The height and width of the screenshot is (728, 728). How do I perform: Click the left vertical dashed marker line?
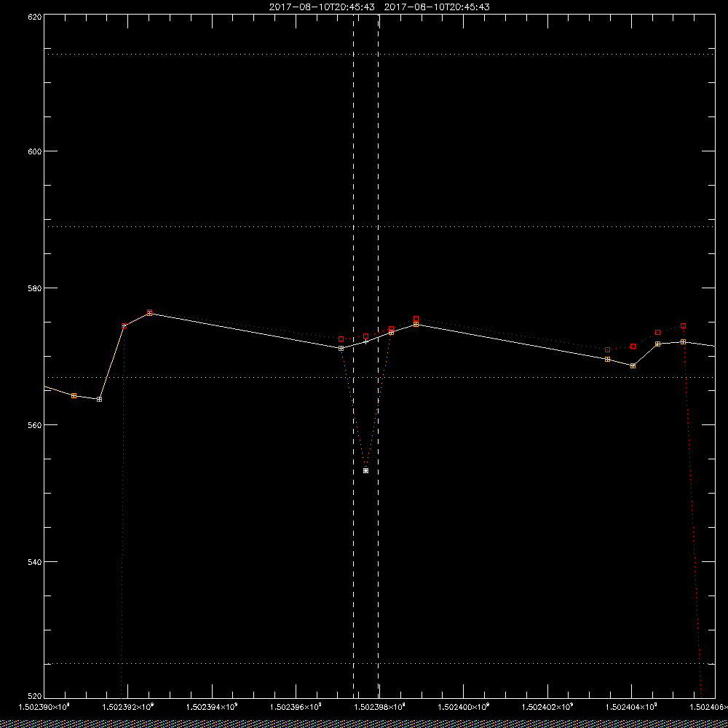353,355
